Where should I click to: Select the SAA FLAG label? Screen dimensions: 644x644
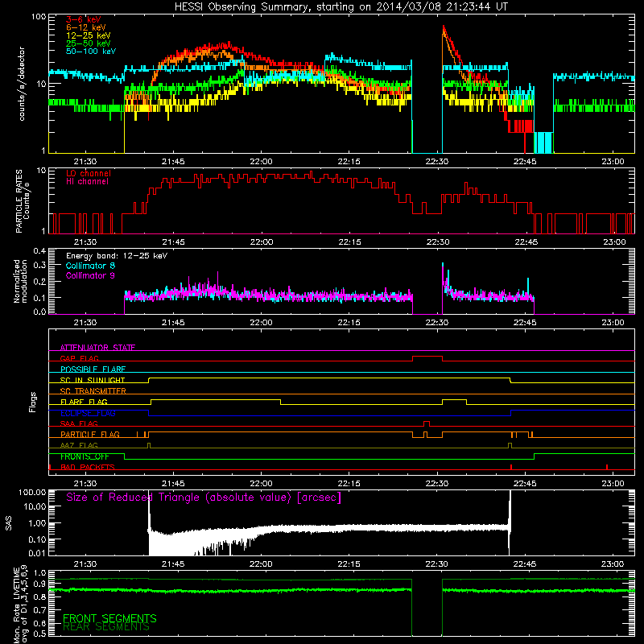point(79,423)
